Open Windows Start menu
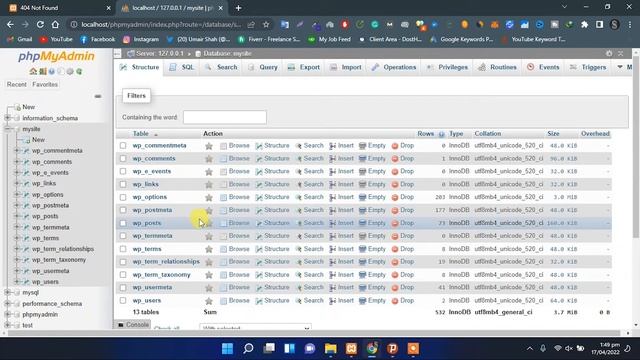Screen dimensions: 640x360 [x=227, y=349]
